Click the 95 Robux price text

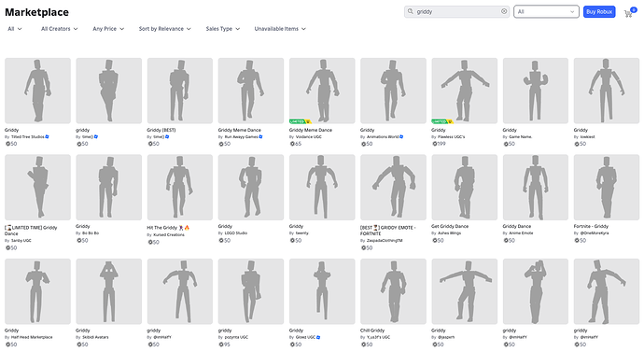227,345
